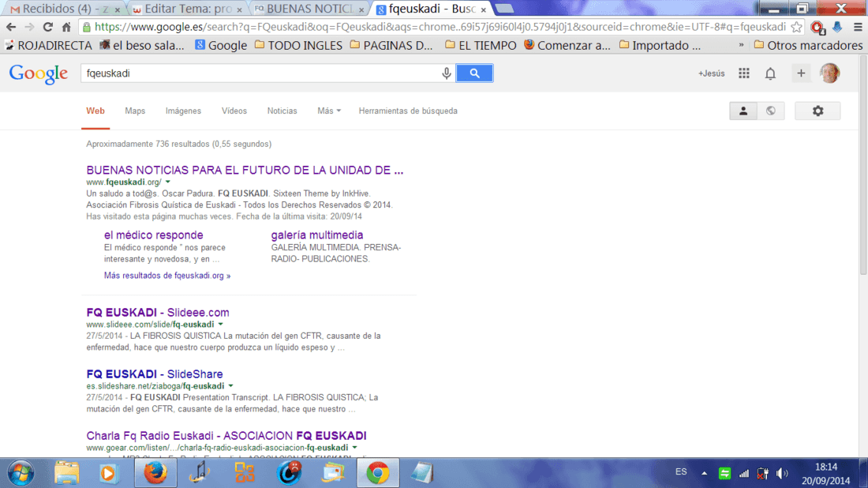Open Google notifications bell
868x488 pixels.
tap(770, 73)
